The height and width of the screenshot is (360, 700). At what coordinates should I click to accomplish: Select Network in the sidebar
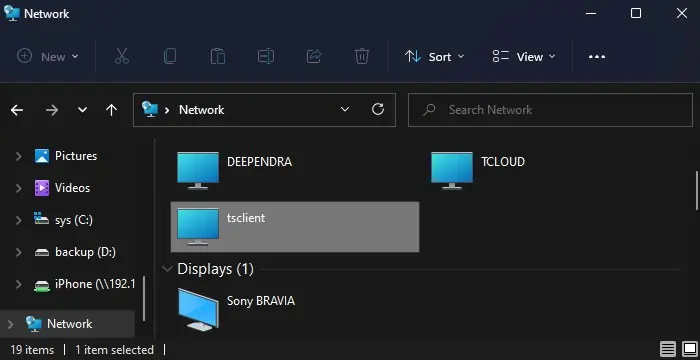pos(70,324)
